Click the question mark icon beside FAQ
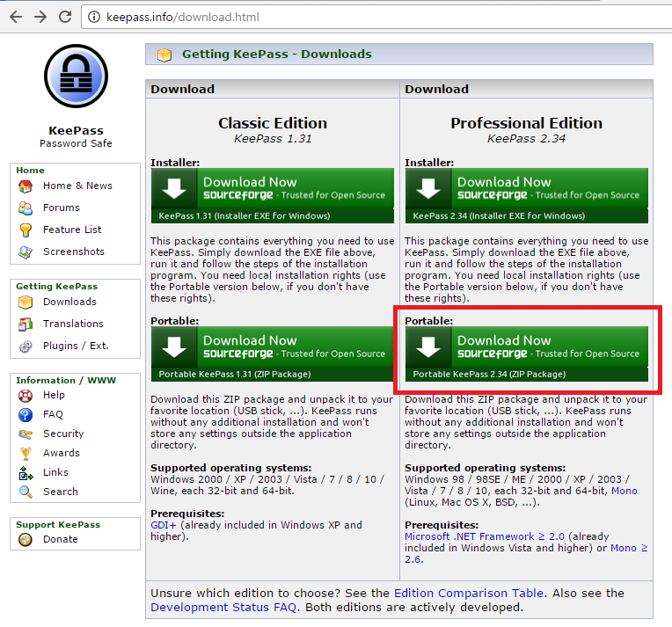 click(x=26, y=414)
